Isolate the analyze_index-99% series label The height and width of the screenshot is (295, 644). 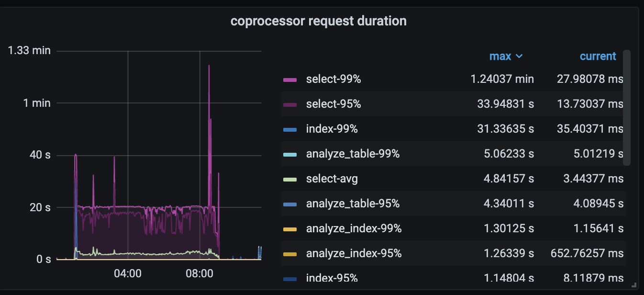[354, 229]
